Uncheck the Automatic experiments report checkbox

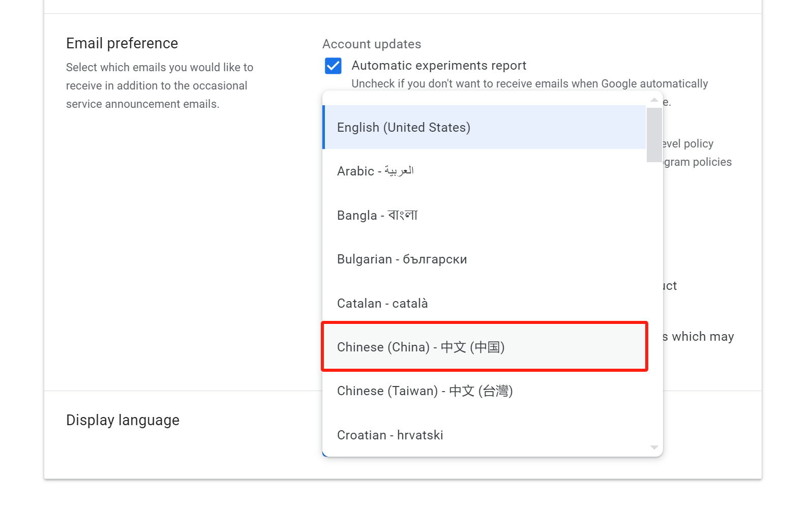[x=333, y=66]
